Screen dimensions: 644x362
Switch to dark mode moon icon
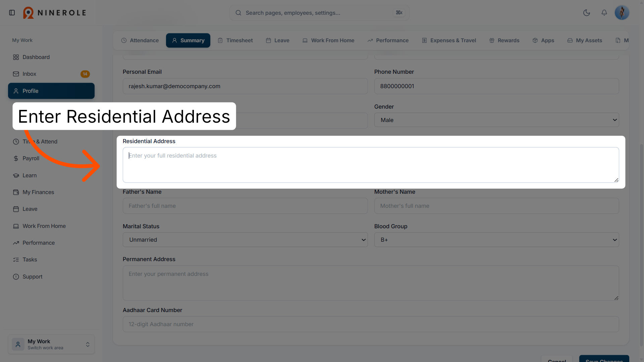pos(587,13)
